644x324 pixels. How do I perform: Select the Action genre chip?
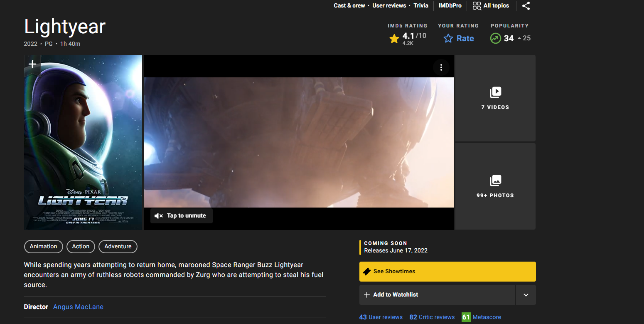[x=81, y=247]
